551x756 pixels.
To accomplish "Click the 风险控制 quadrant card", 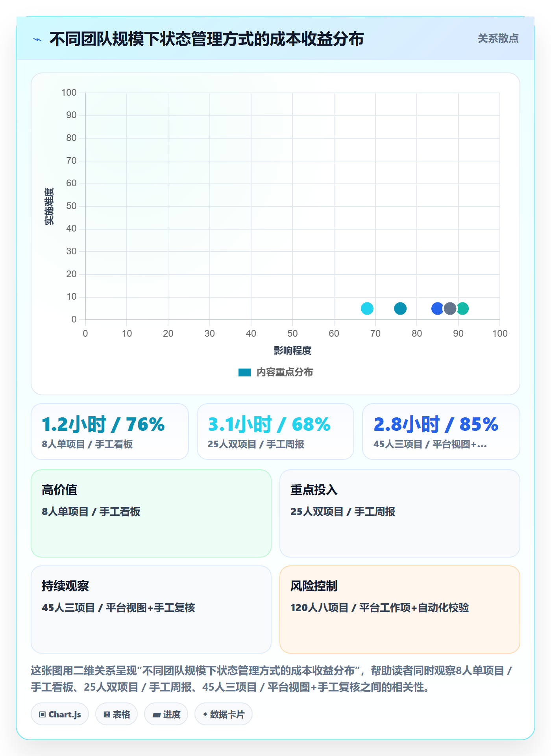I will (400, 609).
